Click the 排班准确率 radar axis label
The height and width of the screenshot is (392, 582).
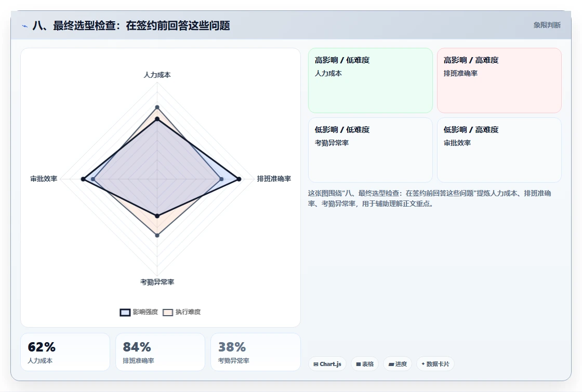click(x=274, y=179)
